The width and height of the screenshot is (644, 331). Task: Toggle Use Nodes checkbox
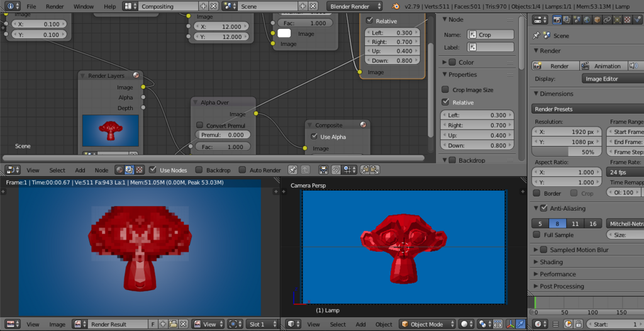click(153, 170)
